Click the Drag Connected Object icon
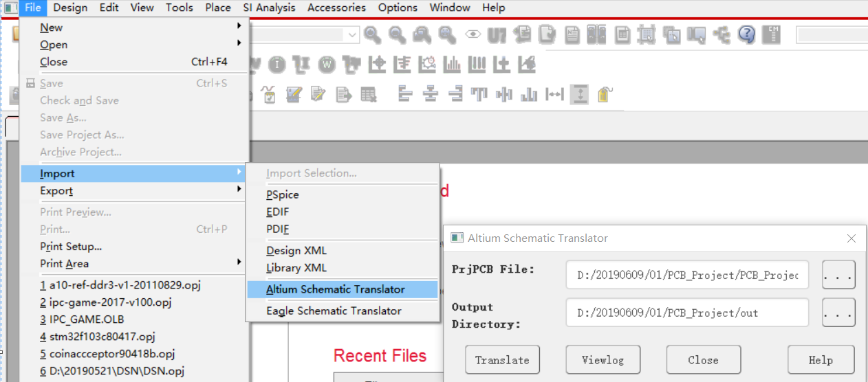This screenshot has width=868, height=382. click(696, 34)
